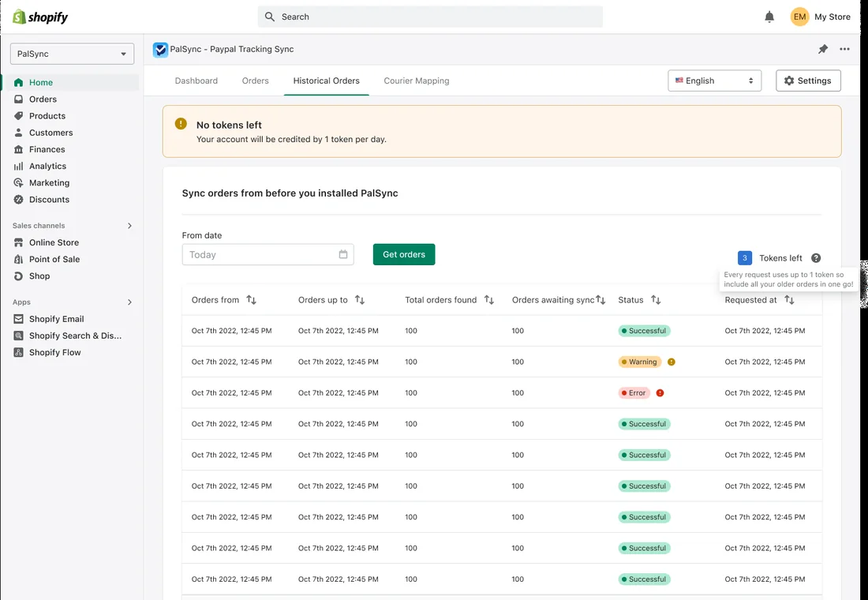Expand the PalSync store dropdown
The image size is (868, 600).
72,54
